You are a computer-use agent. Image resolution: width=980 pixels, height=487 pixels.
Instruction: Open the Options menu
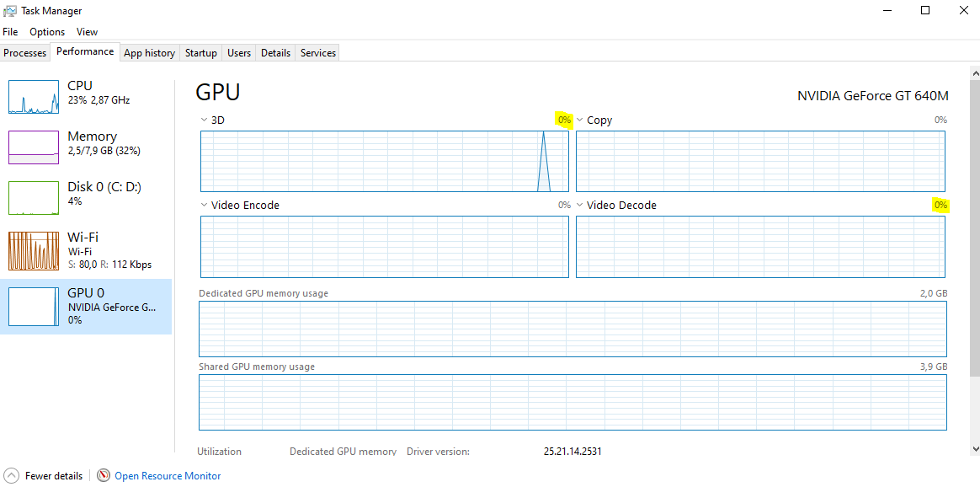(47, 32)
